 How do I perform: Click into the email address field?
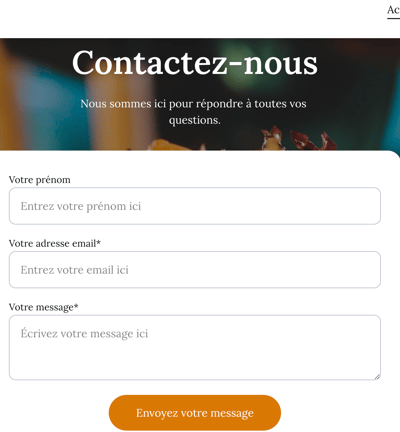[195, 269]
